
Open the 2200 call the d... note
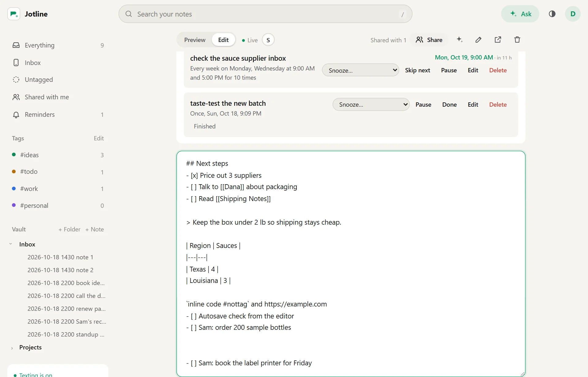[66, 296]
